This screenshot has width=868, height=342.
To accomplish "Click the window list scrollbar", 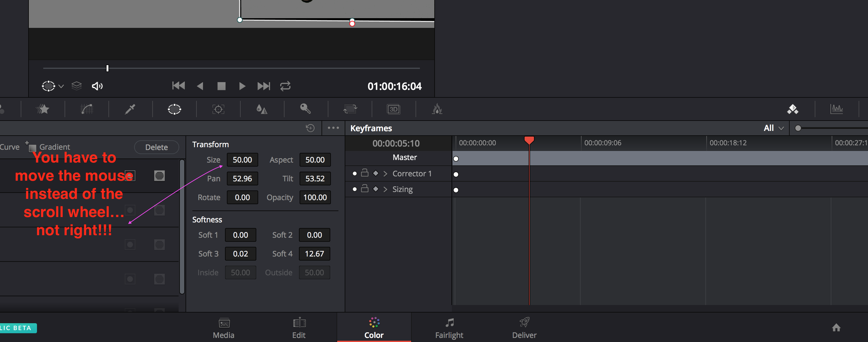I will (x=182, y=227).
